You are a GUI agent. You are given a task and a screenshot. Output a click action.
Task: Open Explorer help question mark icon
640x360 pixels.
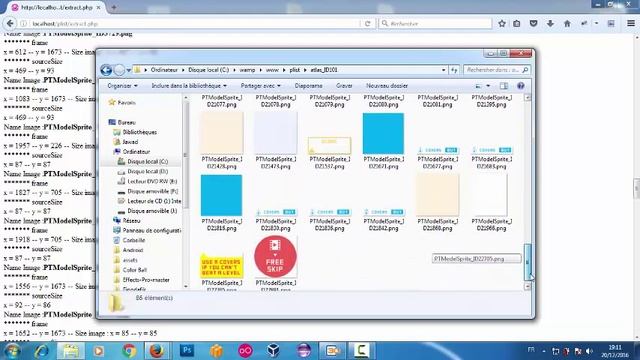[x=520, y=86]
